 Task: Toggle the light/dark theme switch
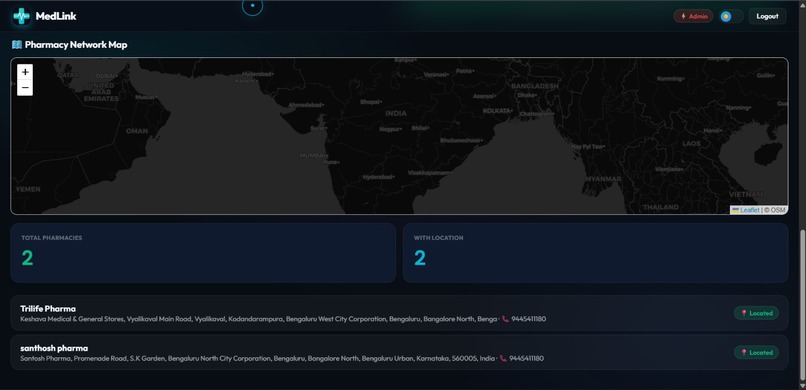pos(731,16)
